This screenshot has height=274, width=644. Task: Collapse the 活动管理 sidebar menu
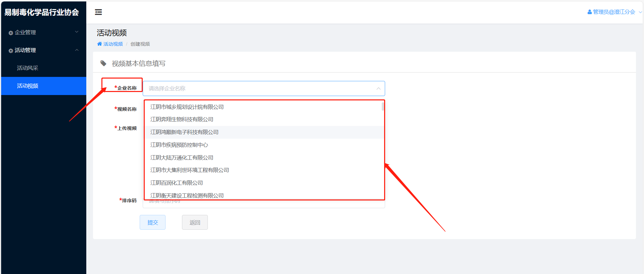coord(44,50)
